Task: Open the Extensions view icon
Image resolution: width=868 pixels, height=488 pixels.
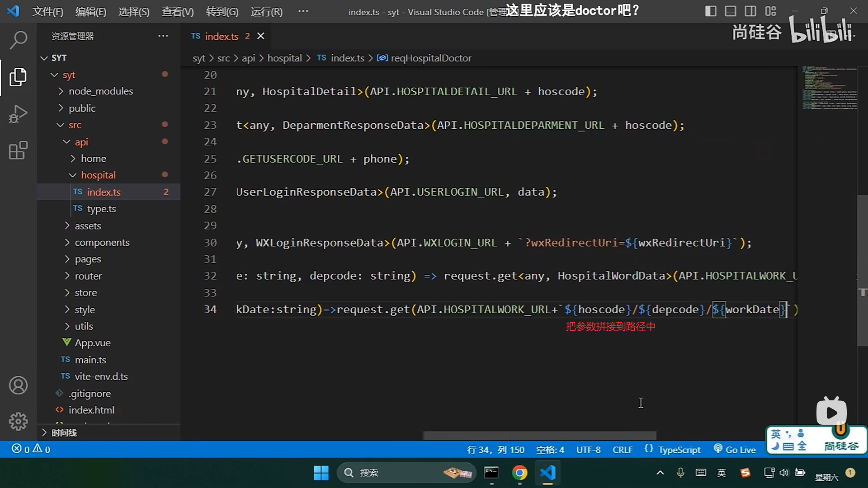Action: (18, 150)
